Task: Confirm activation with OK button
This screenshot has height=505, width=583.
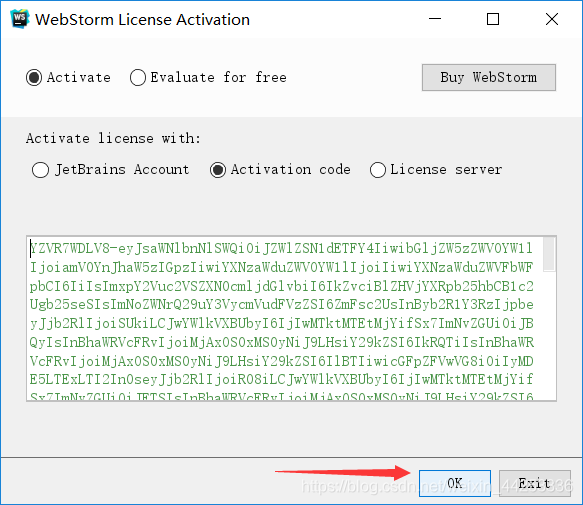Action: click(455, 483)
